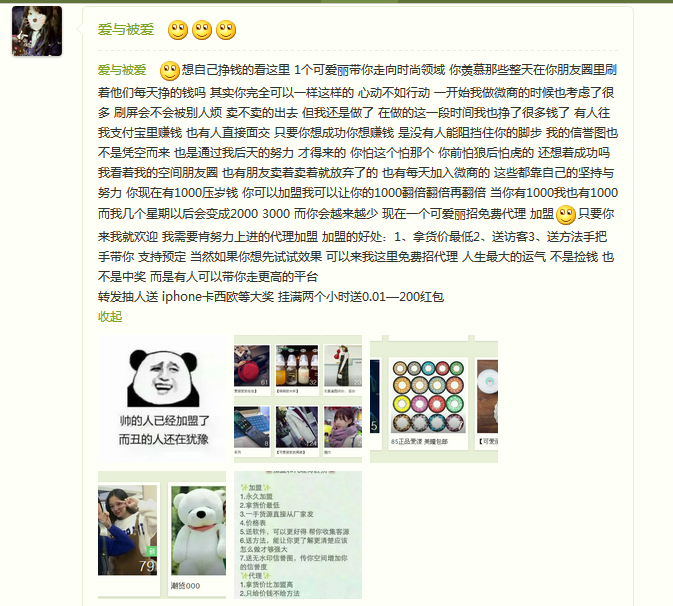673x606 pixels.
Task: Open the girl and teddy bear thumbnail
Action: pyautogui.click(x=162, y=535)
